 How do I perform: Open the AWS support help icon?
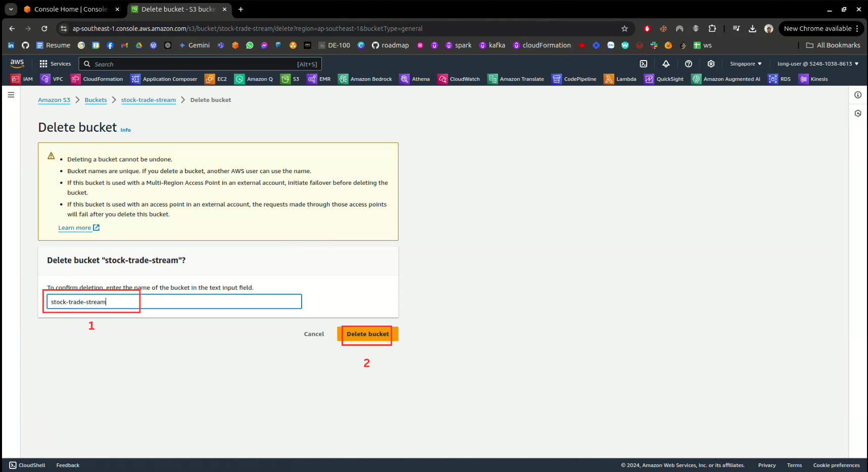[688, 64]
